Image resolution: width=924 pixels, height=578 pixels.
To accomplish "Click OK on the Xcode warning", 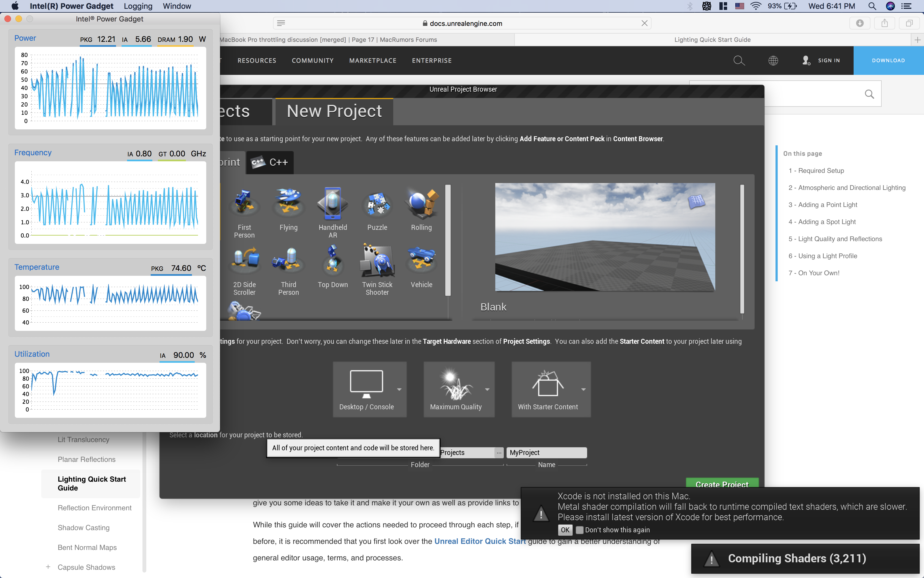I will click(565, 530).
